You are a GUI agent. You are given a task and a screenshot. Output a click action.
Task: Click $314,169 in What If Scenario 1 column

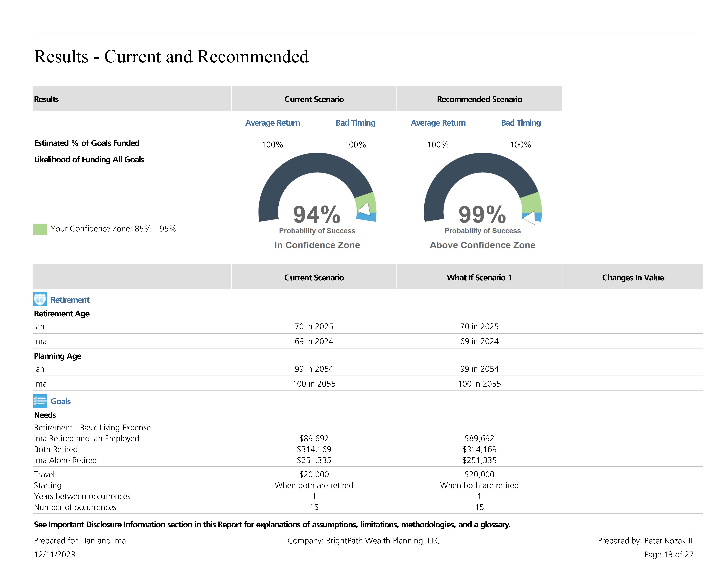pos(479,449)
